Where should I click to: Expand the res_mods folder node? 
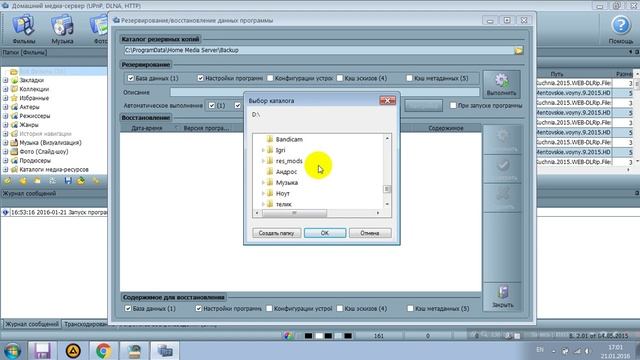tap(263, 161)
